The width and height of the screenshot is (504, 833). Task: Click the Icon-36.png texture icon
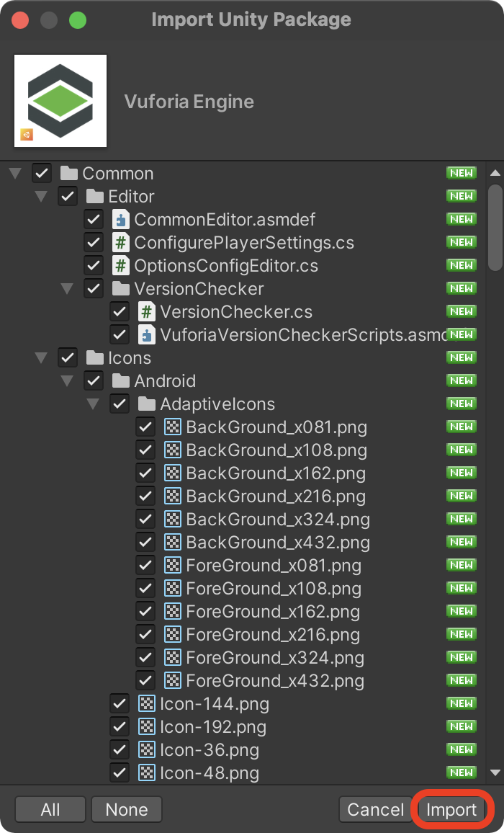(x=147, y=749)
